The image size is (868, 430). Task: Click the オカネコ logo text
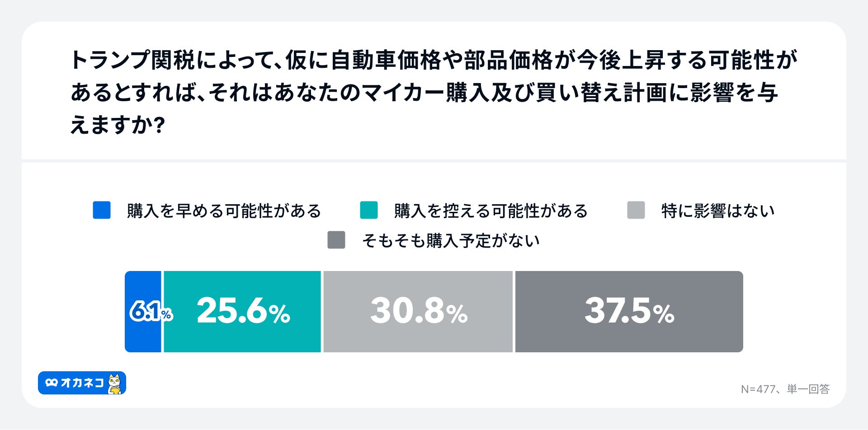pyautogui.click(x=82, y=383)
